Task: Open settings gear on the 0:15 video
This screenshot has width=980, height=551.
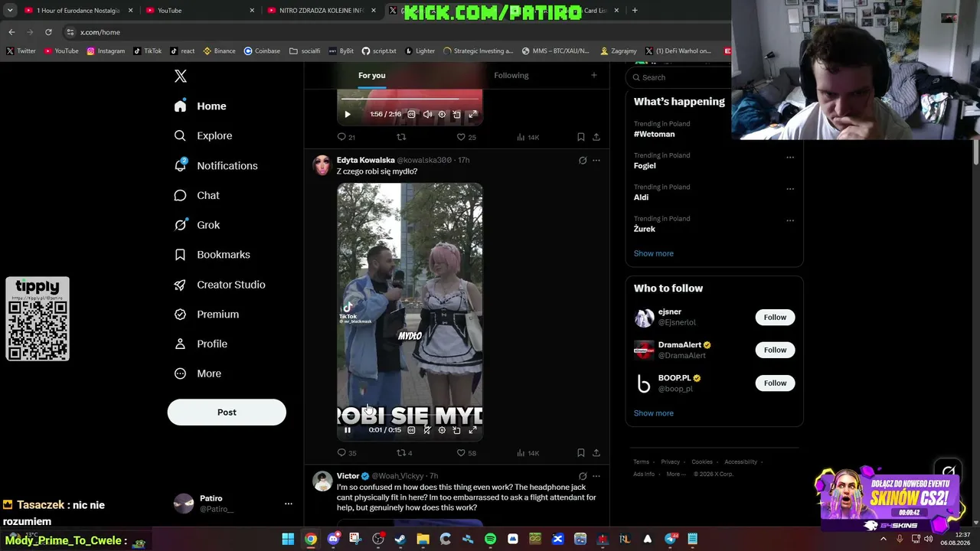Action: [x=442, y=430]
